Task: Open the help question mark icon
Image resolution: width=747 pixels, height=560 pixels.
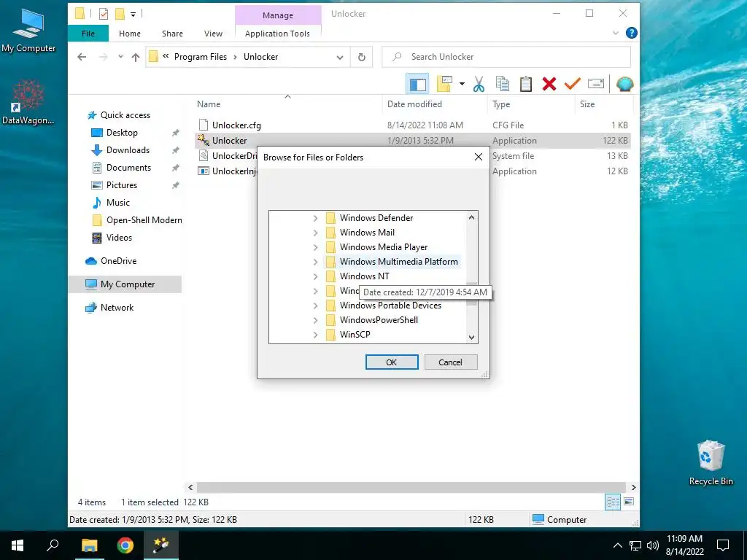Action: [631, 33]
